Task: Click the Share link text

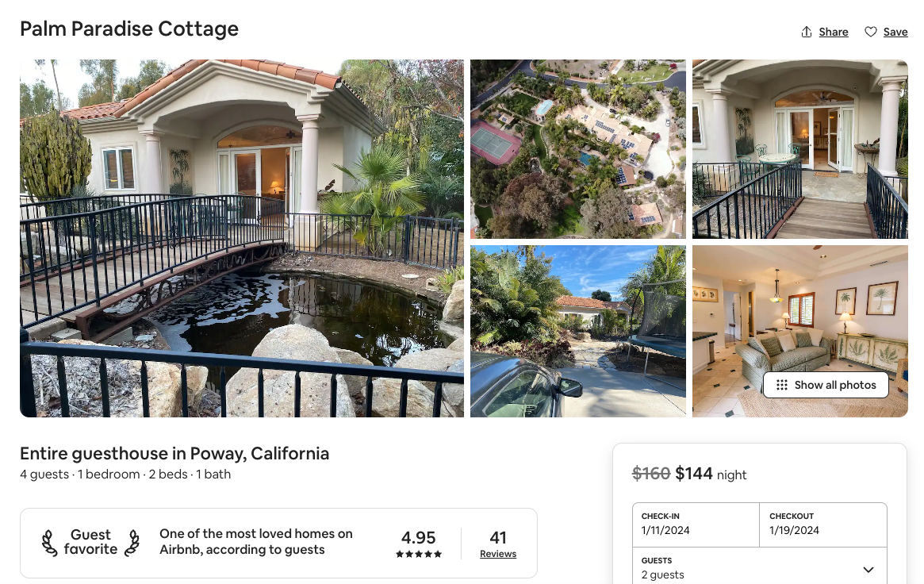Action: coord(834,32)
